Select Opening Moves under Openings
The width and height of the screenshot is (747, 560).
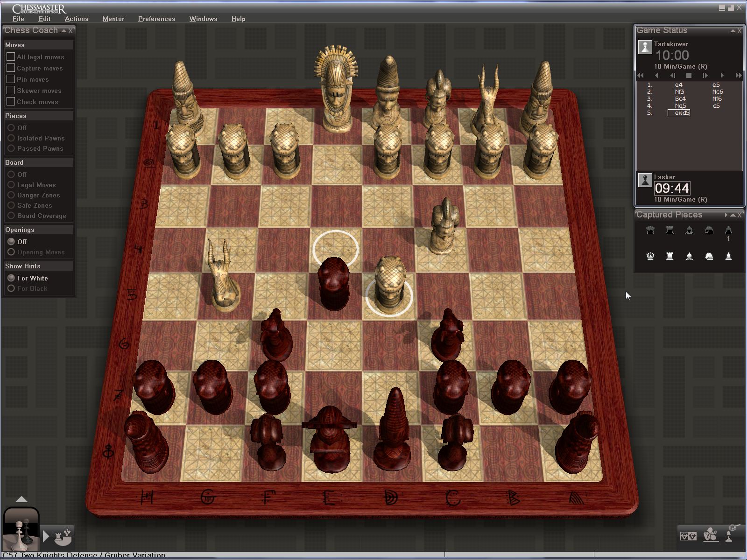click(11, 252)
